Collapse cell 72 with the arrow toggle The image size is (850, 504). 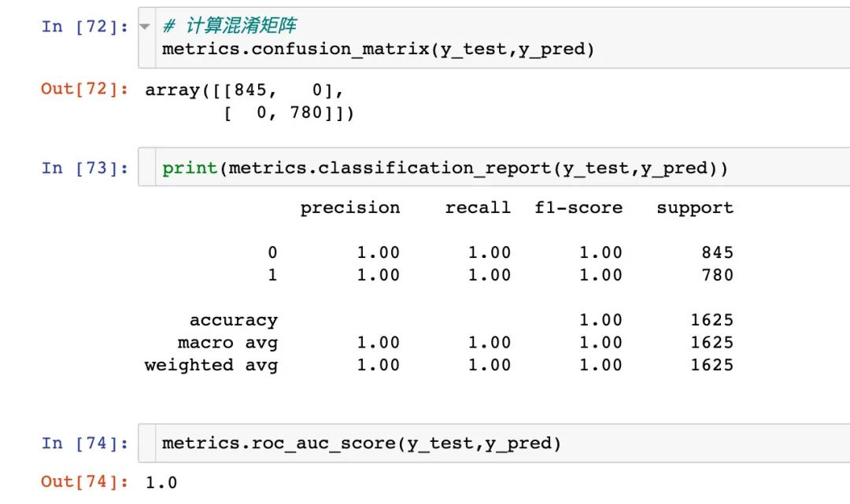point(145,26)
